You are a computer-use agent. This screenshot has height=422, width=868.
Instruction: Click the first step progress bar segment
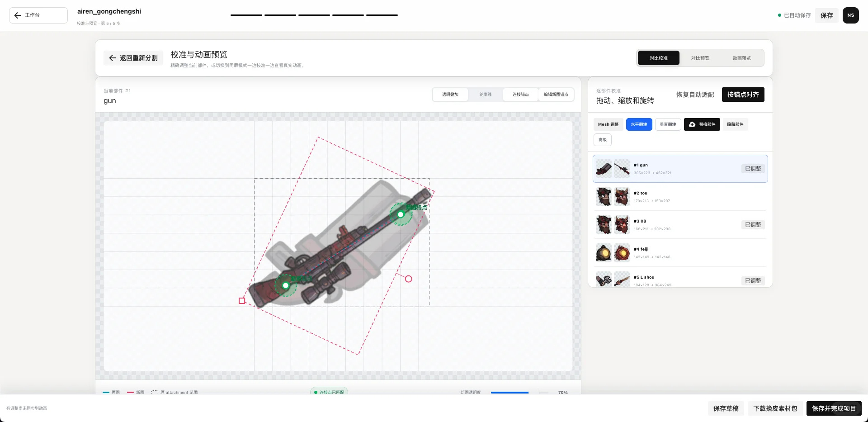pyautogui.click(x=246, y=15)
